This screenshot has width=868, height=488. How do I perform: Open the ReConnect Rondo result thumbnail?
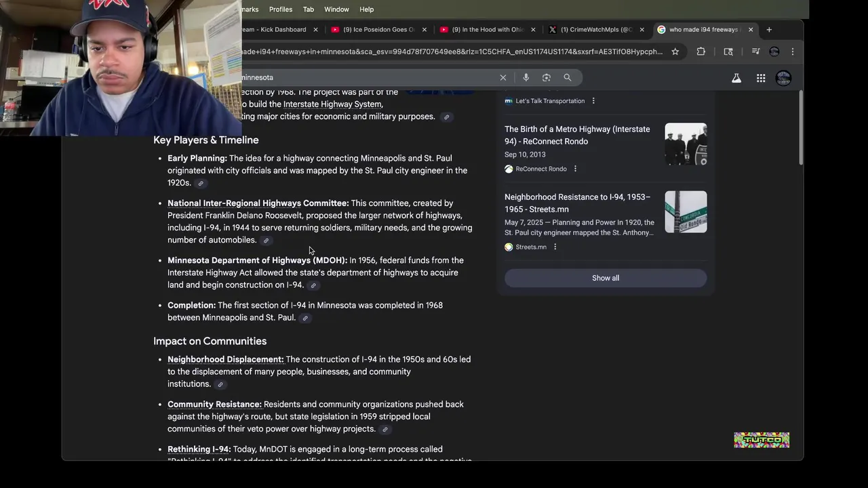point(686,144)
